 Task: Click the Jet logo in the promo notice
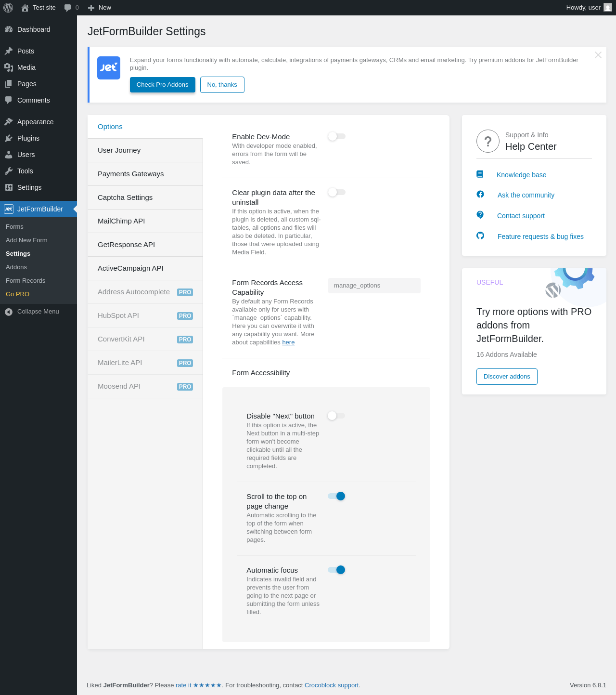(109, 68)
